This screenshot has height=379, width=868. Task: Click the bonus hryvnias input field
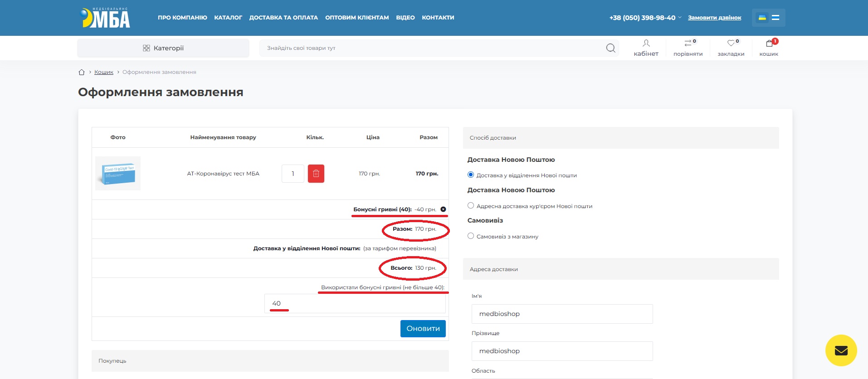(355, 304)
